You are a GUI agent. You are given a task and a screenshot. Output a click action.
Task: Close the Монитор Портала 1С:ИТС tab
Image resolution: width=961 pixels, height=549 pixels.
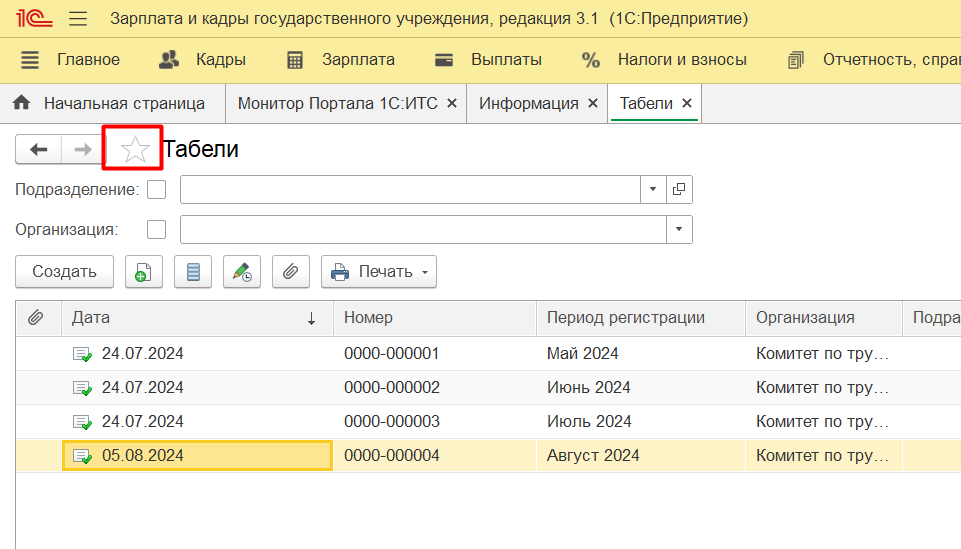(452, 104)
